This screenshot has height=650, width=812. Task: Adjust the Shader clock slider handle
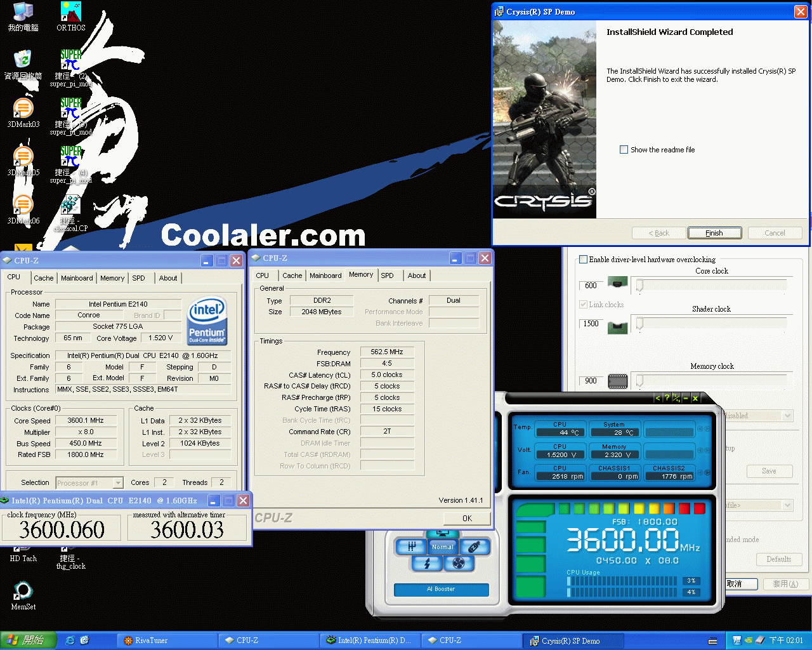640,324
